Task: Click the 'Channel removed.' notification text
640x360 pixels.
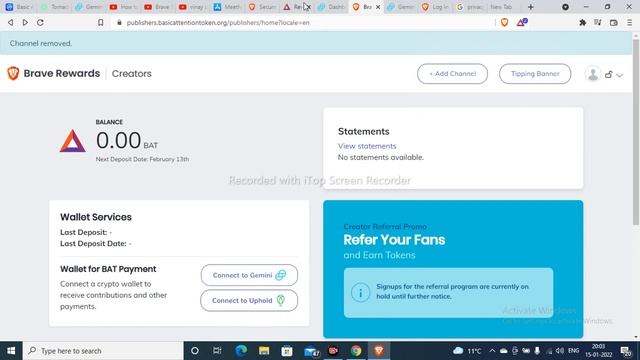Action: click(41, 43)
